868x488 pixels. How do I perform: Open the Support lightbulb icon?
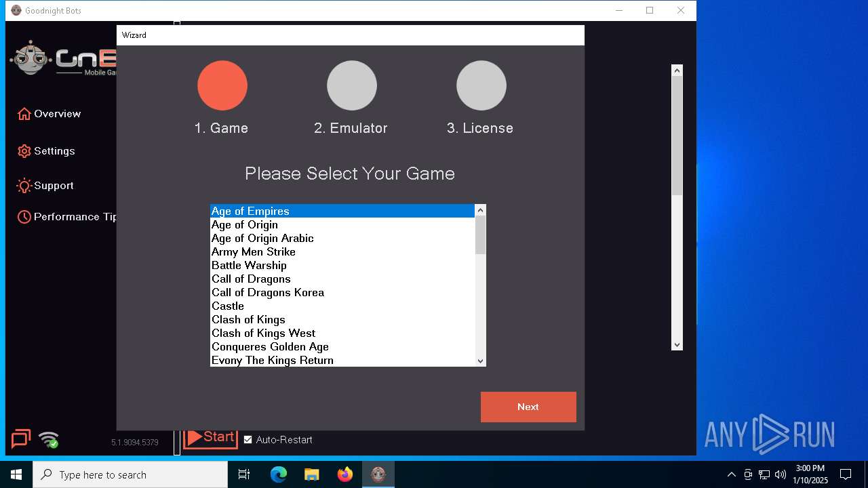click(x=24, y=186)
